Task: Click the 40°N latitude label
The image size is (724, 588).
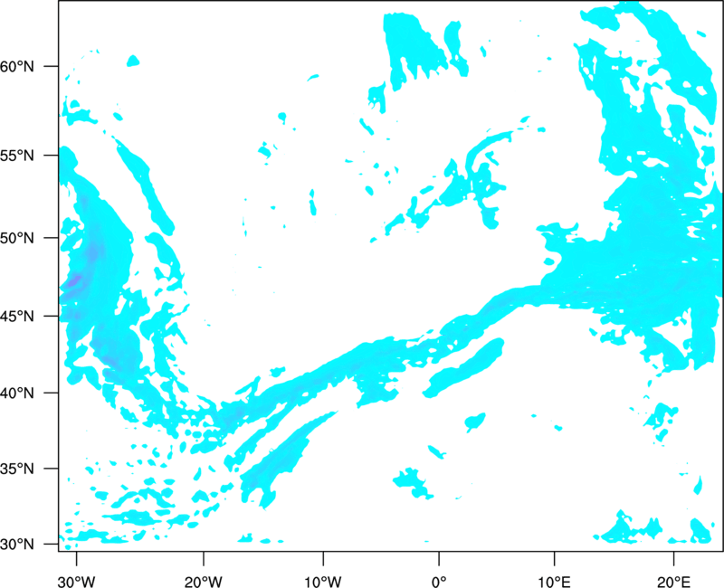Action: tap(17, 393)
